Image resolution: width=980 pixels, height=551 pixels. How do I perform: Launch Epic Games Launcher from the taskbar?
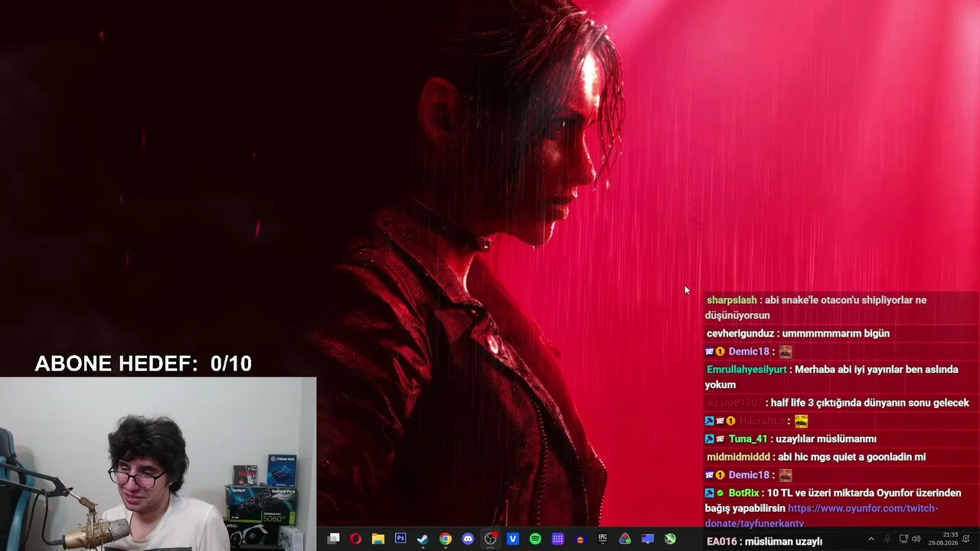click(x=603, y=539)
